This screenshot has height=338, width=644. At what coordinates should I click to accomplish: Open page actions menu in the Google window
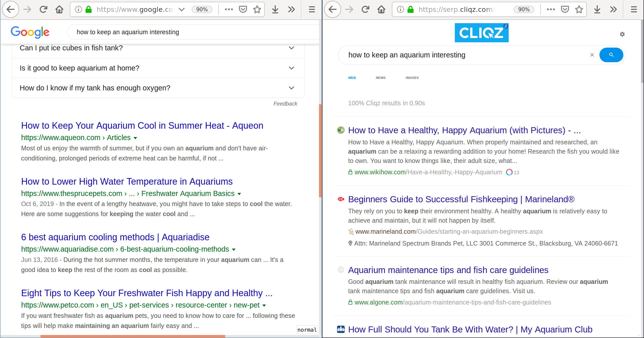coord(229,10)
